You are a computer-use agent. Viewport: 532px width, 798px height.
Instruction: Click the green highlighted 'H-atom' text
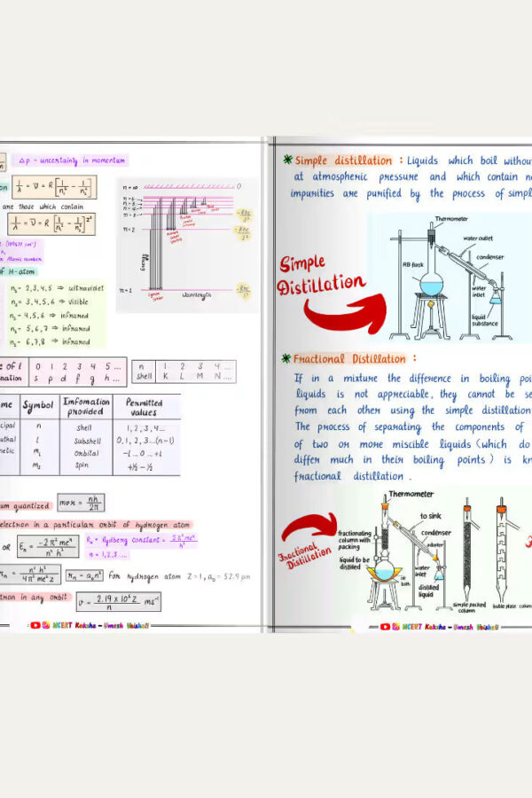point(22,272)
